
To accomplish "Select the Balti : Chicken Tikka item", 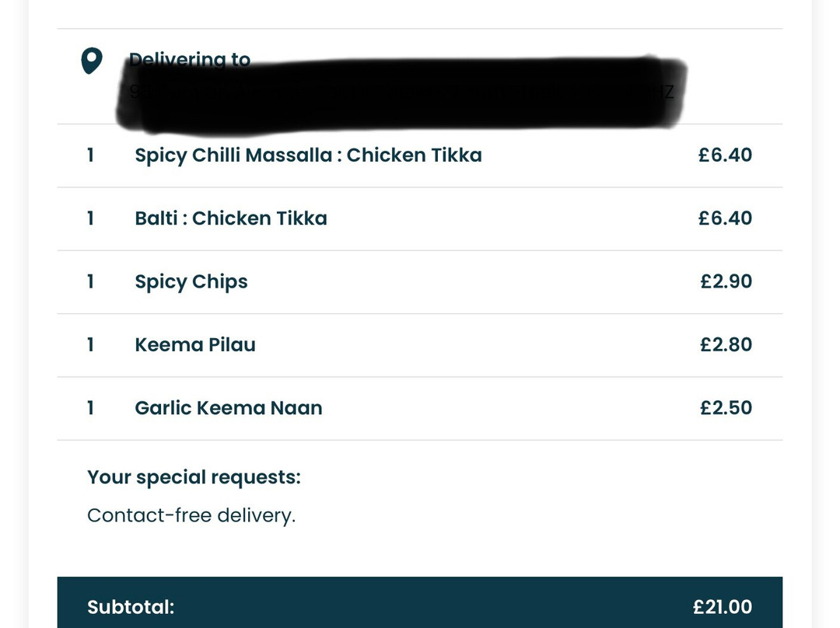I will point(231,218).
